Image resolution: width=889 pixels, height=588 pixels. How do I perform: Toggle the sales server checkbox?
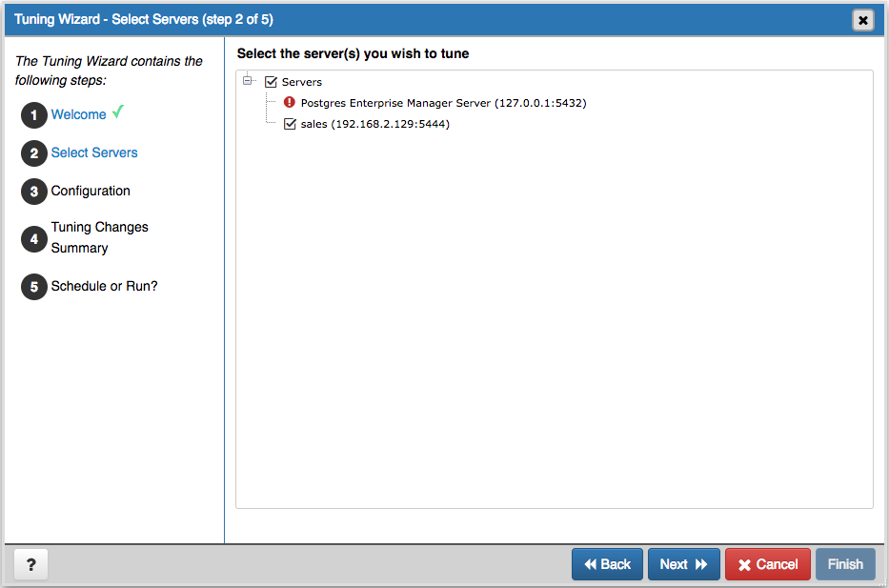click(290, 124)
